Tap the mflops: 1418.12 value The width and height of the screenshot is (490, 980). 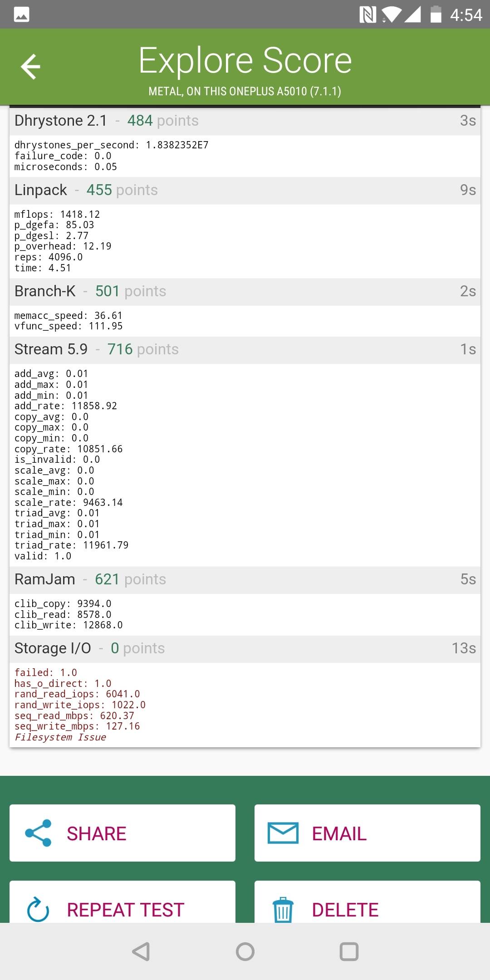(x=57, y=214)
